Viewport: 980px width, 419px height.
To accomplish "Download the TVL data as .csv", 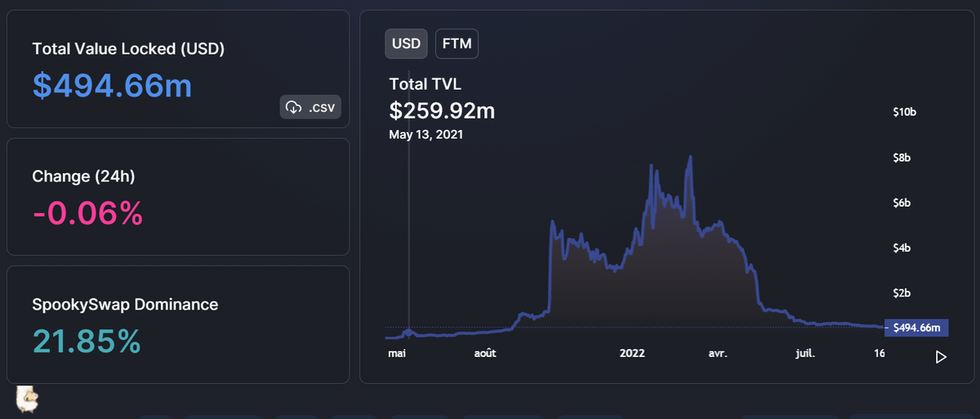I will [x=310, y=107].
